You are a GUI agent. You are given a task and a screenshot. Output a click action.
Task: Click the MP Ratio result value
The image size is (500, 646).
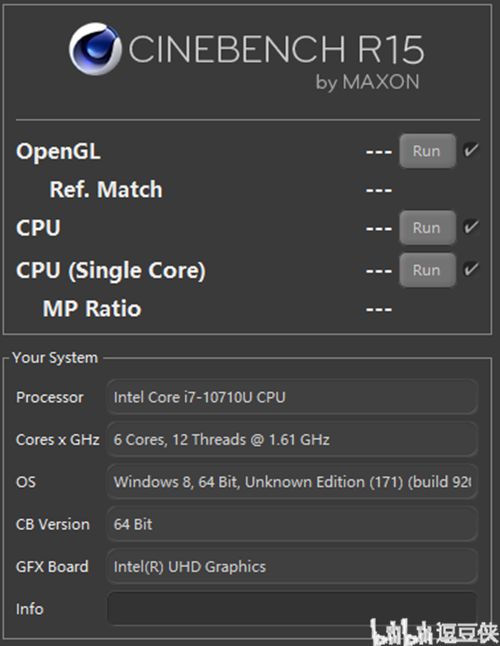click(x=379, y=309)
